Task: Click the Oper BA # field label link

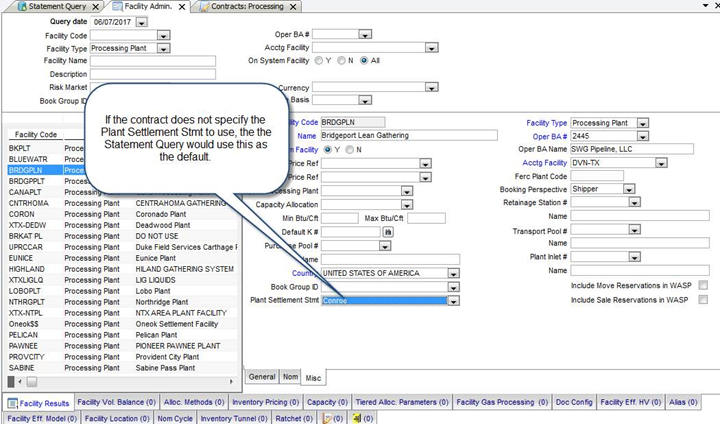Action: [x=549, y=136]
